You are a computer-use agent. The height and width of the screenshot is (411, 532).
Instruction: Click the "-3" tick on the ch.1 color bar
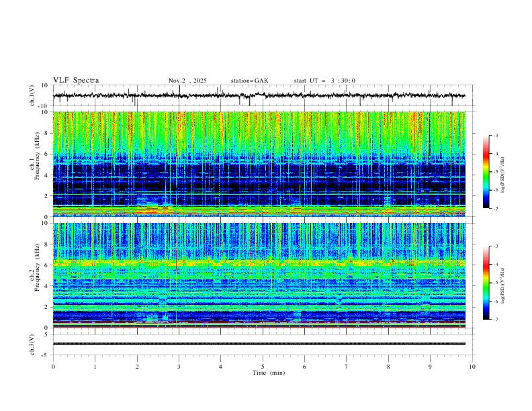point(496,135)
